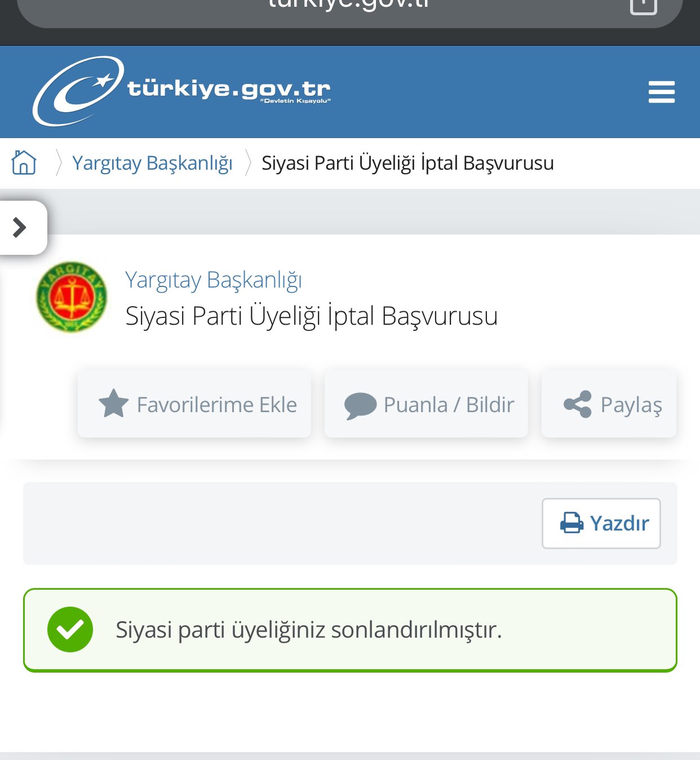Click the speech bubble icon on Puanla / Bildir

click(x=360, y=405)
